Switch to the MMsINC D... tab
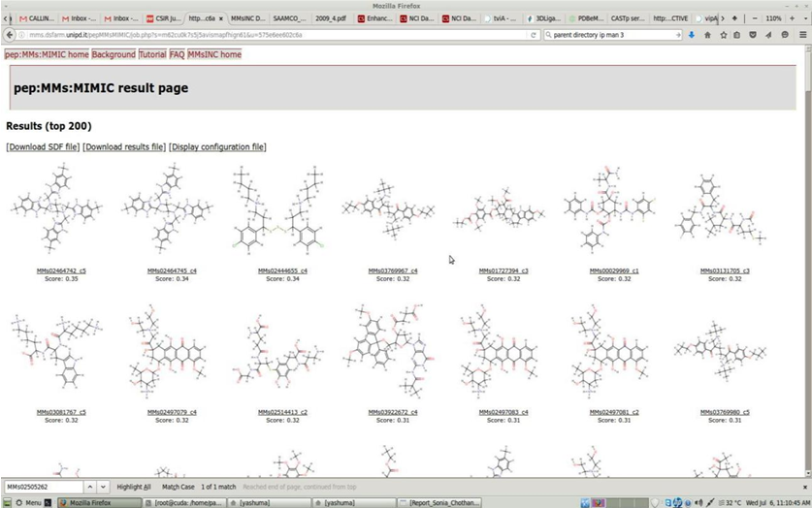 pos(247,18)
